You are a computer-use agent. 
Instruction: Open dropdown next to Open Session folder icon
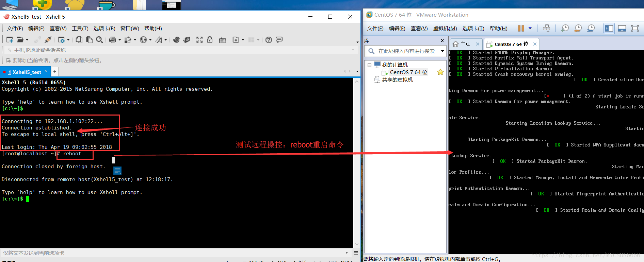[27, 40]
